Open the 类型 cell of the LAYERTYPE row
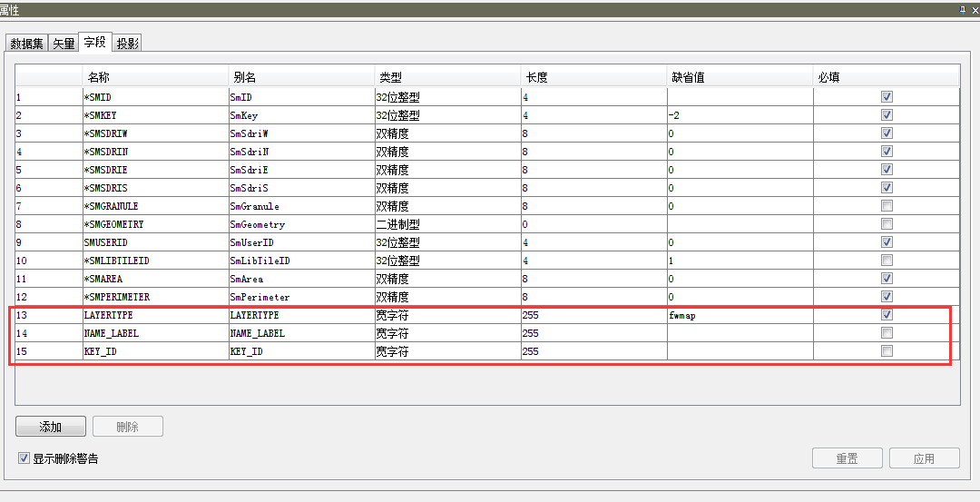 447,315
